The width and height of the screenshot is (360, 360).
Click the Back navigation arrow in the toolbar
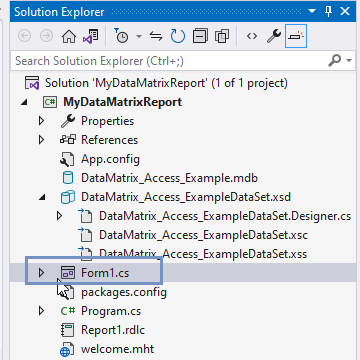[x=24, y=36]
